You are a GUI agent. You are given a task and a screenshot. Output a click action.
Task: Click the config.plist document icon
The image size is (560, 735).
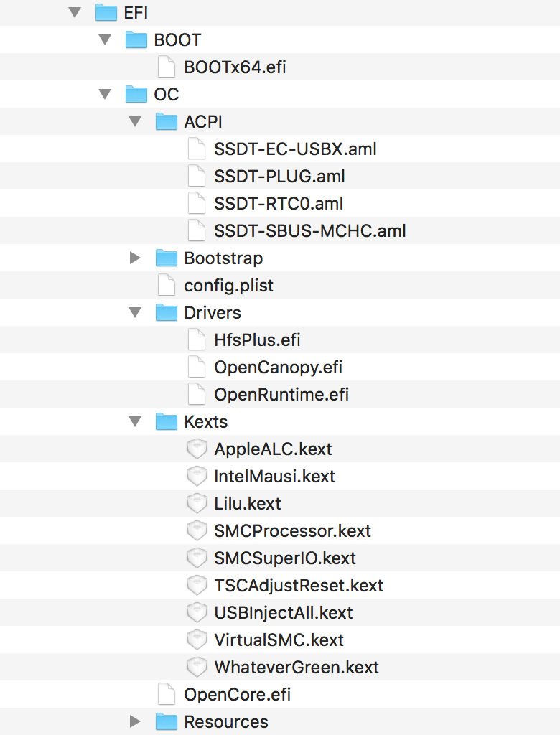click(166, 285)
